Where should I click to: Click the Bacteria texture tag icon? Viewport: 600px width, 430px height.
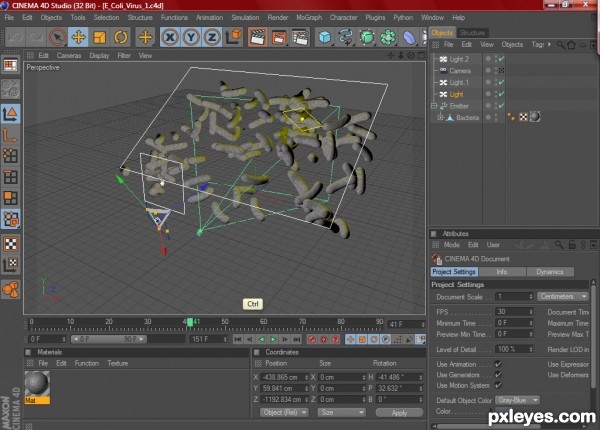pyautogui.click(x=523, y=117)
